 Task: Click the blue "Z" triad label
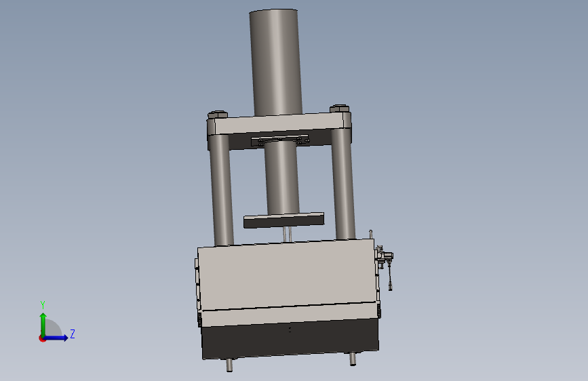click(73, 334)
